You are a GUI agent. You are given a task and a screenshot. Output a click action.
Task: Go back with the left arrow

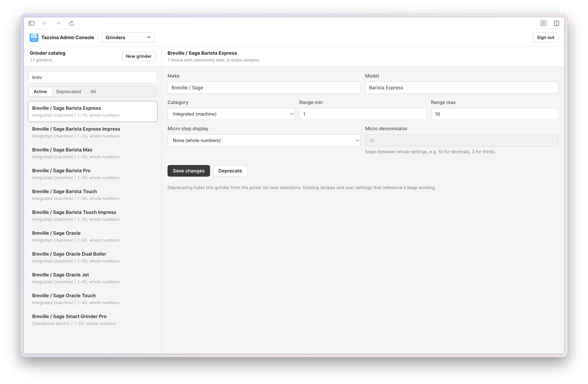click(45, 23)
